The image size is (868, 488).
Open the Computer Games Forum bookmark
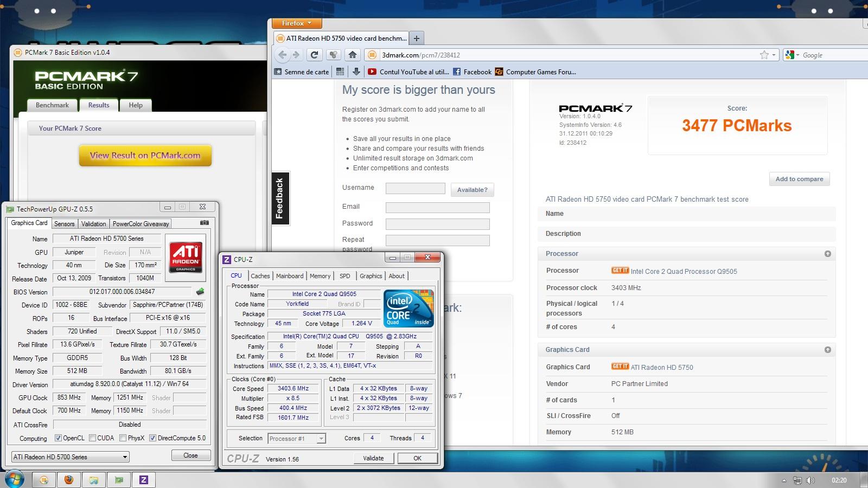tap(535, 72)
